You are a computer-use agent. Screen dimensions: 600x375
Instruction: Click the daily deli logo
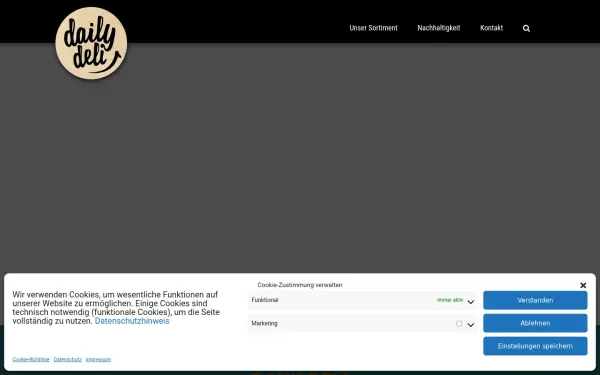click(91, 43)
